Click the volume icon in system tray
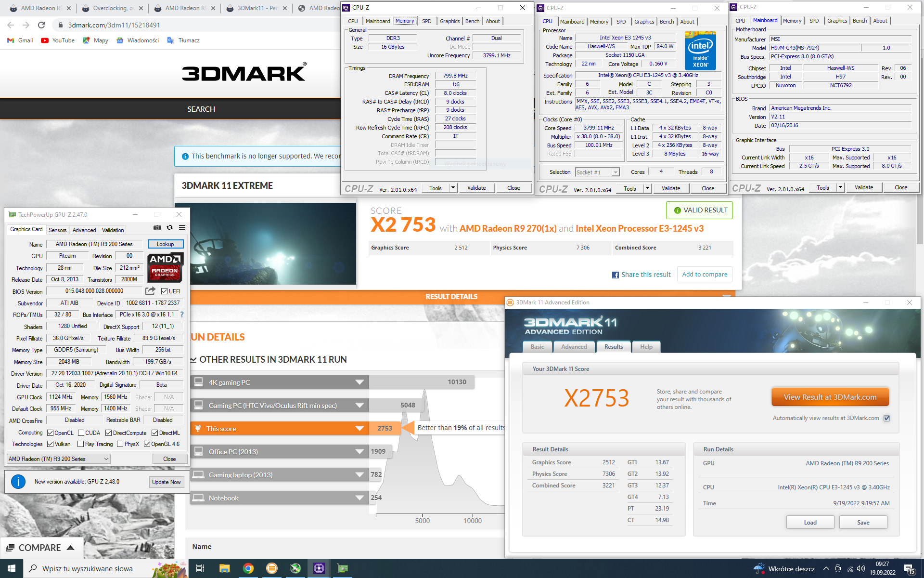924x578 pixels. point(861,569)
